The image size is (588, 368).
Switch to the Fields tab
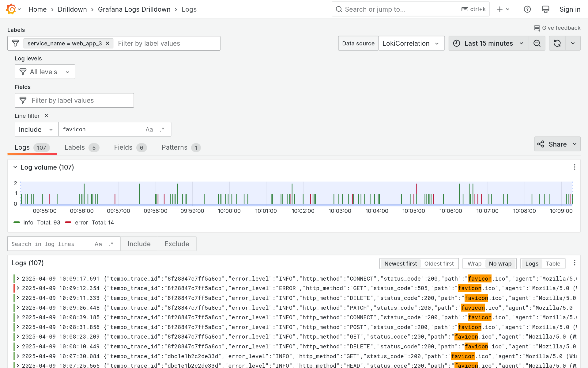point(130,148)
